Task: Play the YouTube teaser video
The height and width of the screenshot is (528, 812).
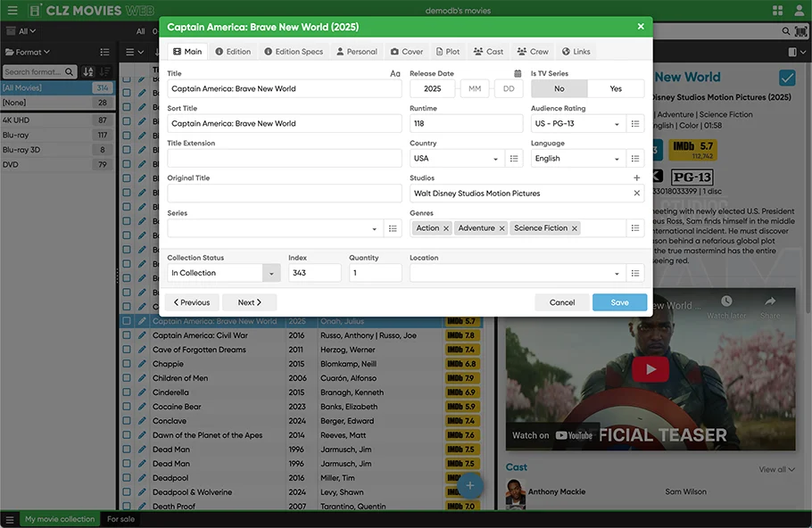Action: [x=650, y=369]
